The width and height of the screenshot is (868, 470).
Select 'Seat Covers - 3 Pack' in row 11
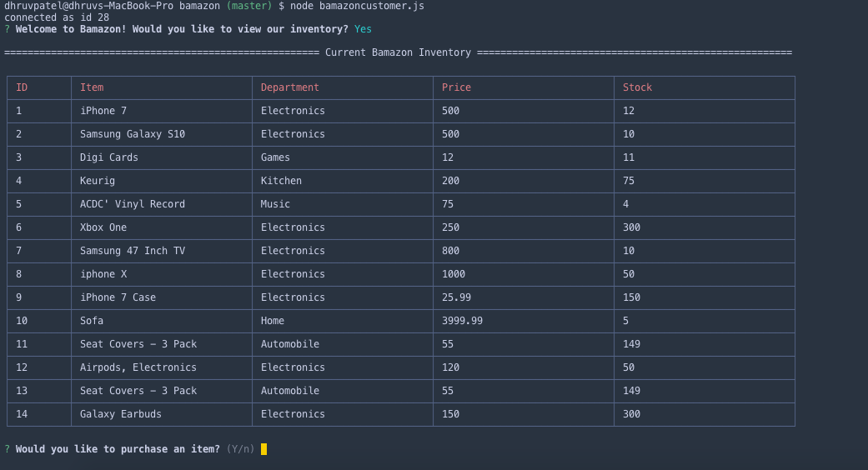(x=138, y=344)
